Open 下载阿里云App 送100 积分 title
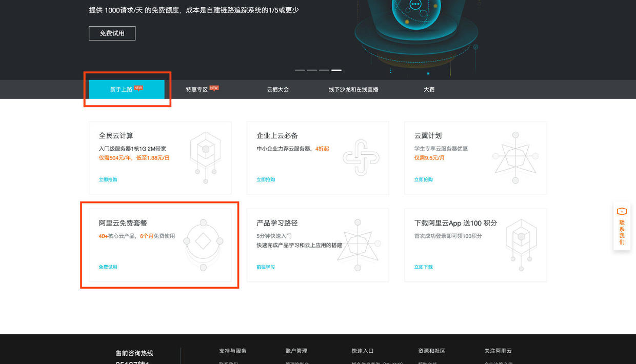Viewport: 636px width, 364px height. 455,223
